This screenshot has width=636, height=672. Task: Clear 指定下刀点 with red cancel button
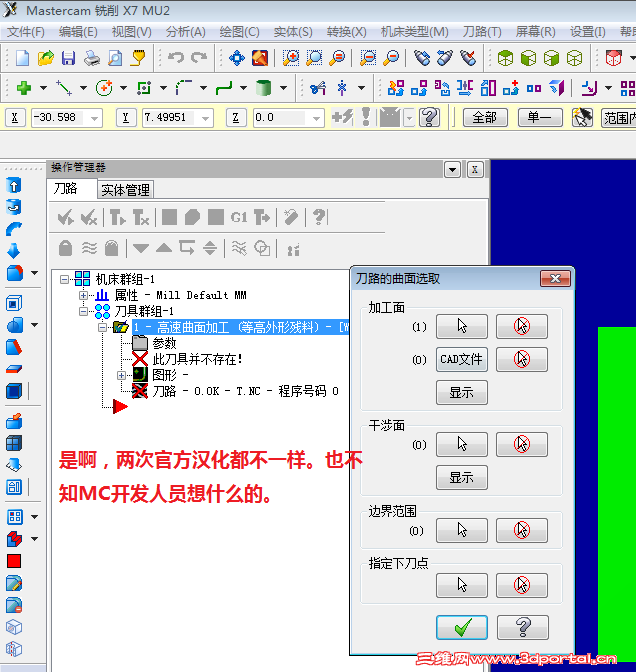[522, 585]
